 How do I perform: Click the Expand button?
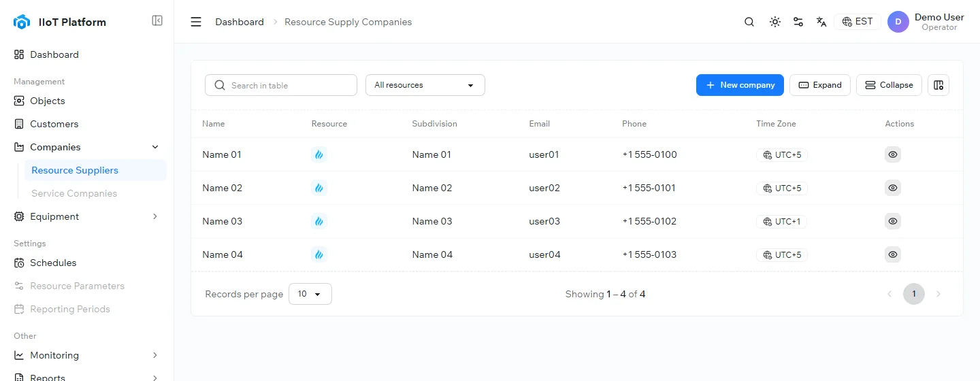coord(820,85)
